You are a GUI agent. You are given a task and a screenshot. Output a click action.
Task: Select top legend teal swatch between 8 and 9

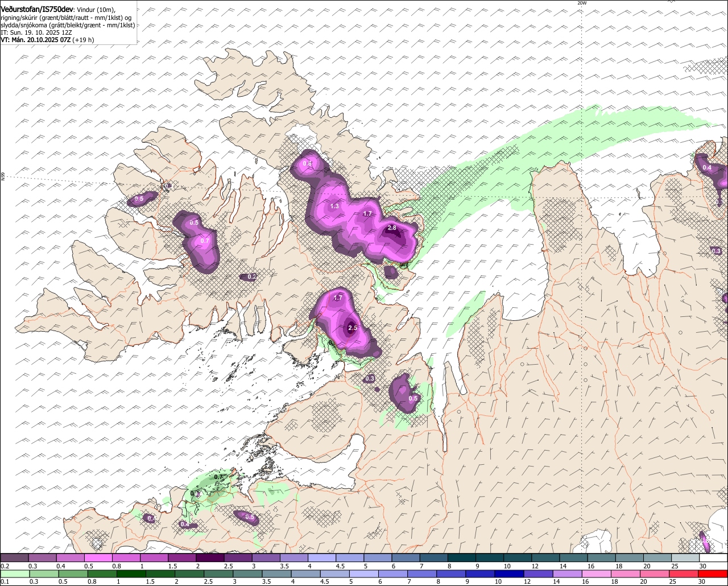[462, 558]
